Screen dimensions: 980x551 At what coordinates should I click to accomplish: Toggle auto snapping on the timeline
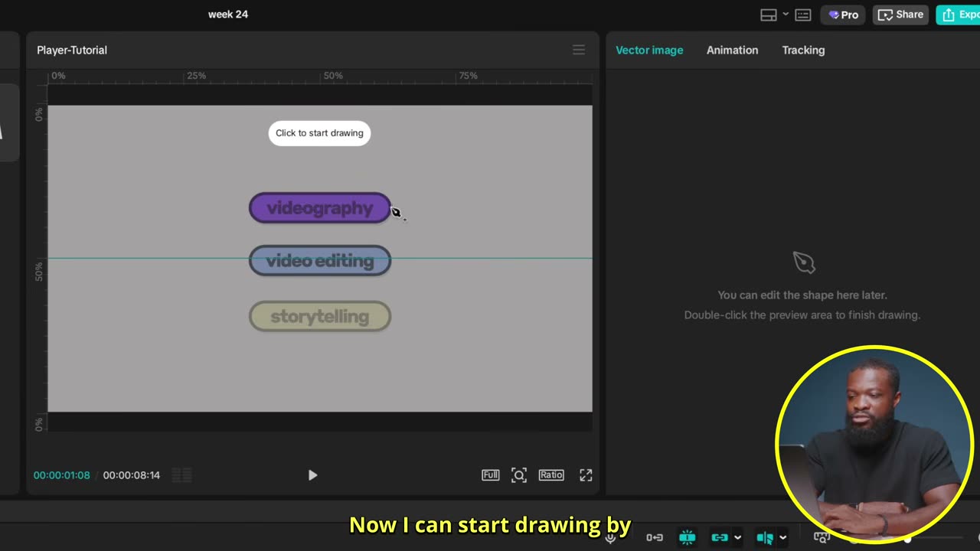[688, 538]
